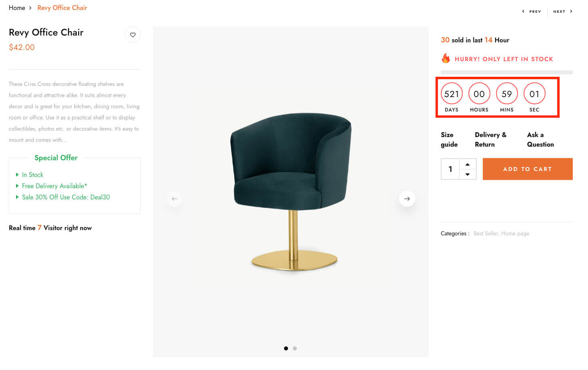Click the ADD TO CART button
588x370 pixels.
[x=528, y=169]
